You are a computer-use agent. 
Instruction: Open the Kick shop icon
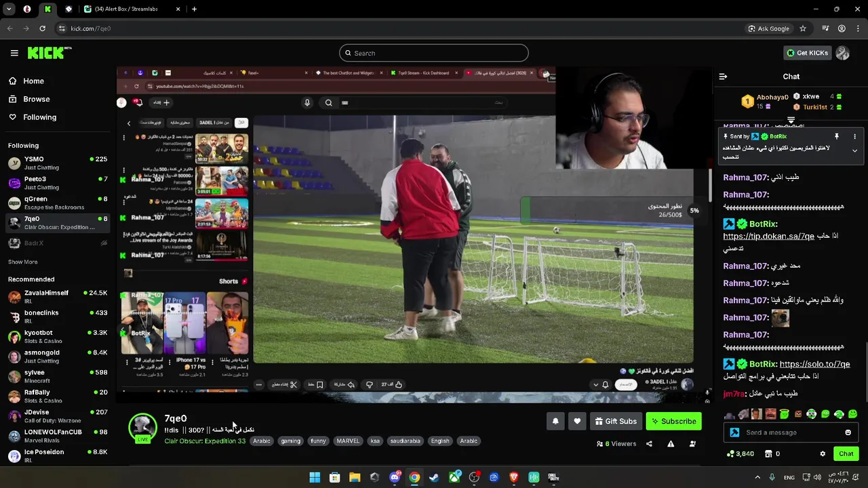pos(768,454)
